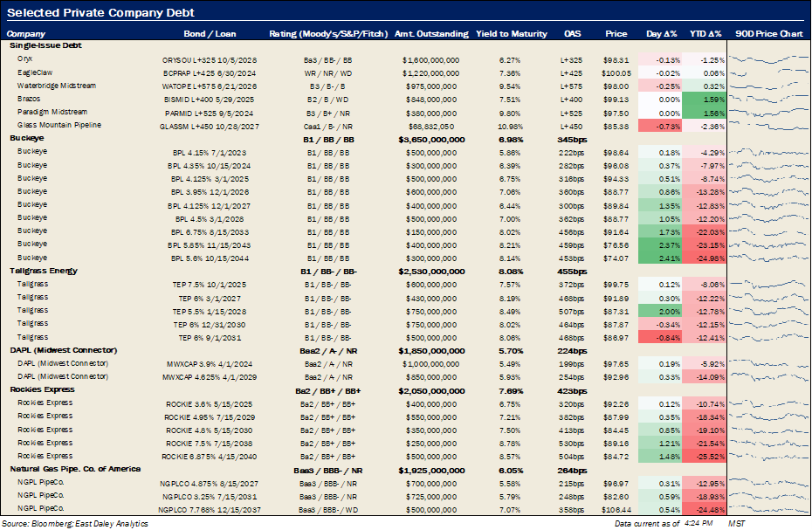Click bond ORYSOU L+325 10/5/2028

pyautogui.click(x=210, y=60)
